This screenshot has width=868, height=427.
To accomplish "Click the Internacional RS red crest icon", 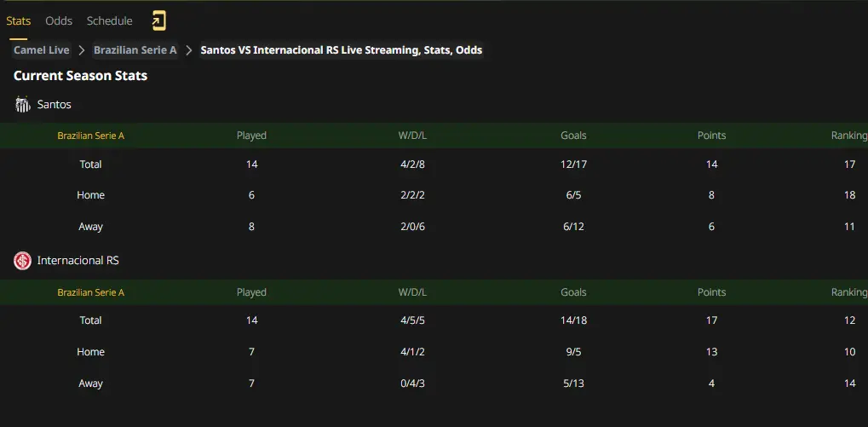I will pos(23,261).
